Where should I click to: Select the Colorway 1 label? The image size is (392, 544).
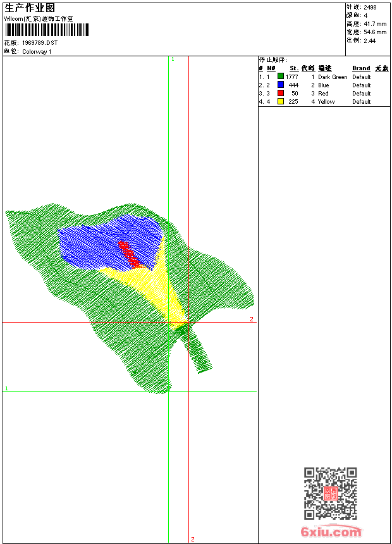(x=37, y=51)
